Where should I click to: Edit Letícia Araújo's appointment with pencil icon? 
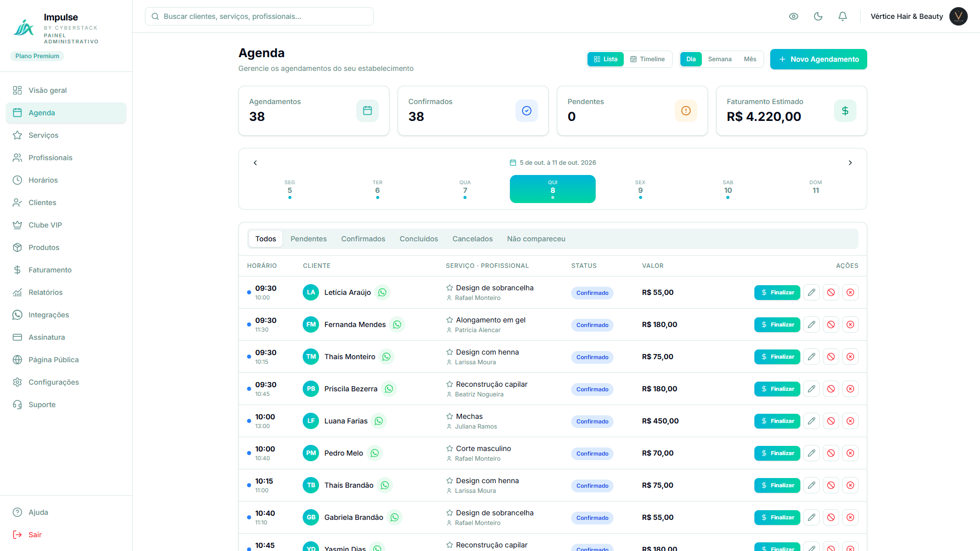(x=812, y=292)
